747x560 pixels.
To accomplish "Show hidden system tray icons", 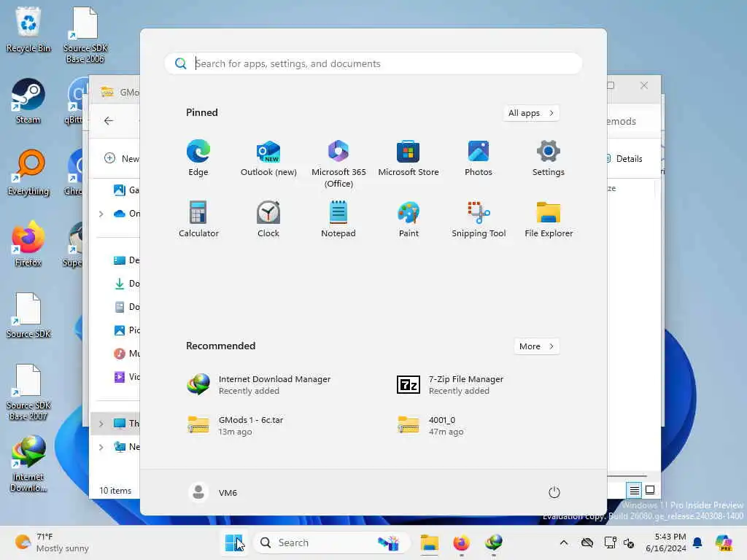I will point(564,542).
